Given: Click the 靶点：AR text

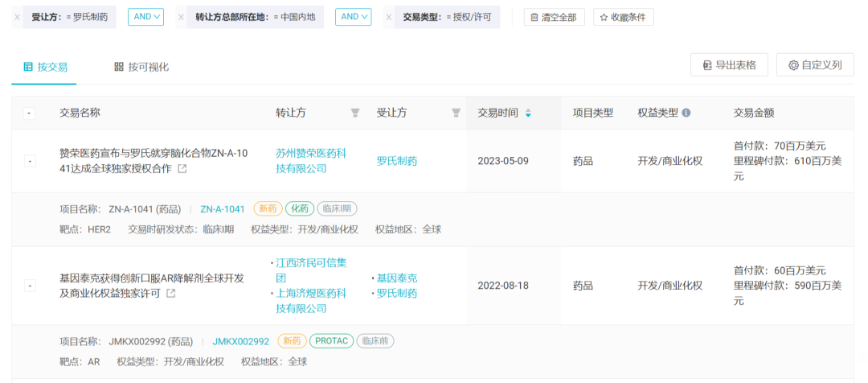Looking at the screenshot, I should pos(80,362).
